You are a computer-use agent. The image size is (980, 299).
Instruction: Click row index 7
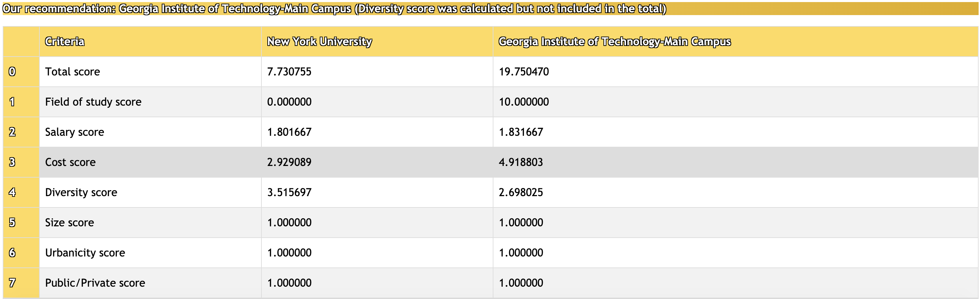tap(12, 283)
